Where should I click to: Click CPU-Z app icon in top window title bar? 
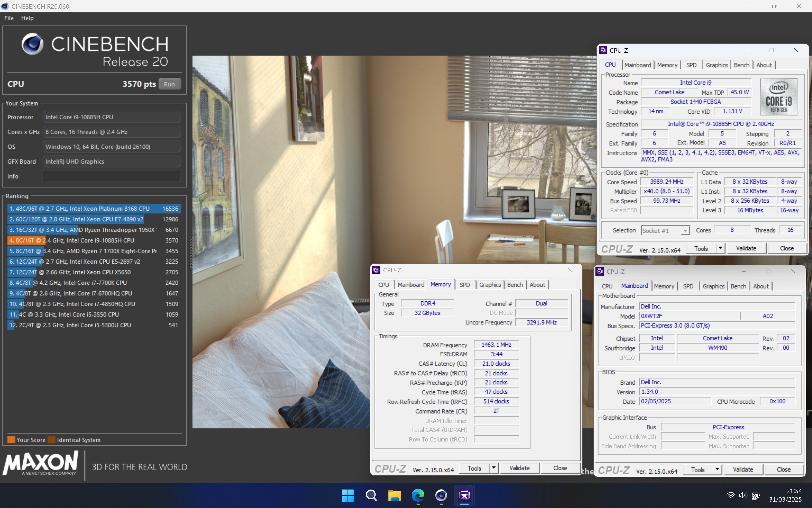coord(603,50)
